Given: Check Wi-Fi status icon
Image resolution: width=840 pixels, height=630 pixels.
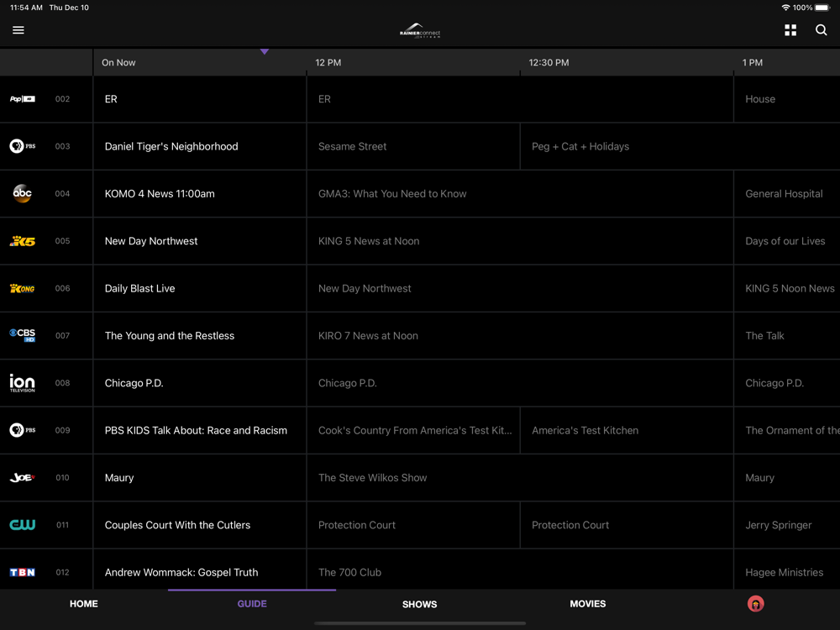Looking at the screenshot, I should pyautogui.click(x=785, y=8).
